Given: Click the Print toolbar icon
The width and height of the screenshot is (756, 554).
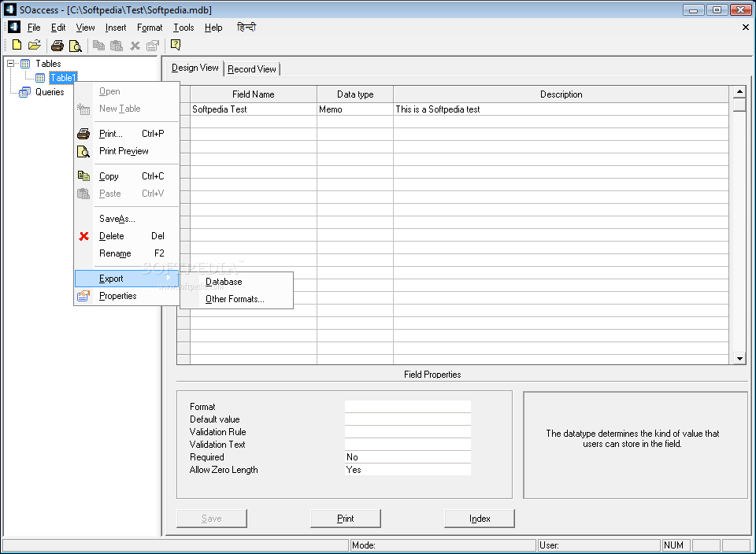Looking at the screenshot, I should [x=57, y=46].
